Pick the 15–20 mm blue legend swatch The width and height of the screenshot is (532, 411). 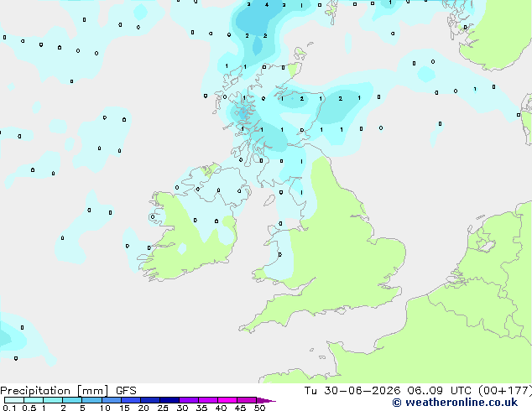pos(131,400)
